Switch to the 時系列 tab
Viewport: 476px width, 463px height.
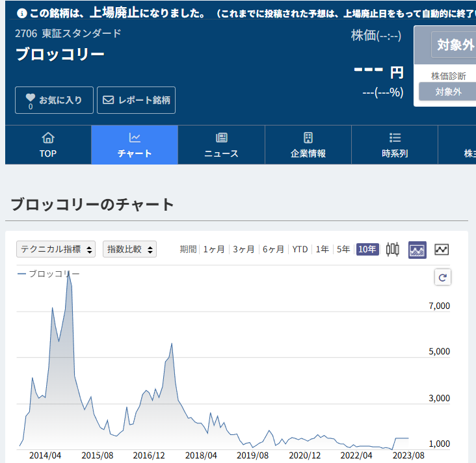[x=395, y=145]
